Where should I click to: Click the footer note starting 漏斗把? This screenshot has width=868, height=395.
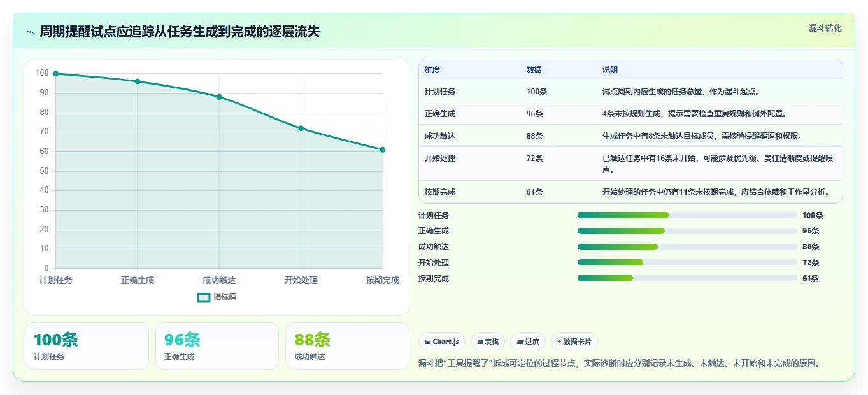pyautogui.click(x=619, y=364)
